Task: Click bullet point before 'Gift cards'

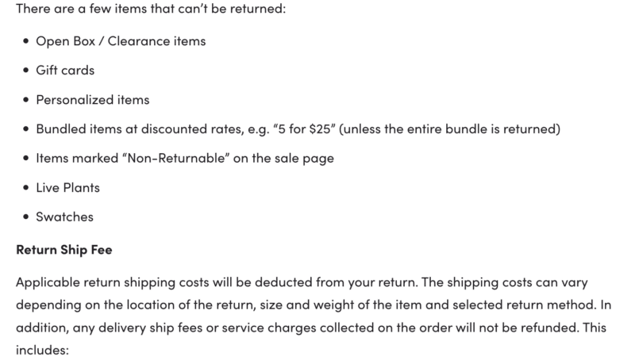Action: click(26, 71)
